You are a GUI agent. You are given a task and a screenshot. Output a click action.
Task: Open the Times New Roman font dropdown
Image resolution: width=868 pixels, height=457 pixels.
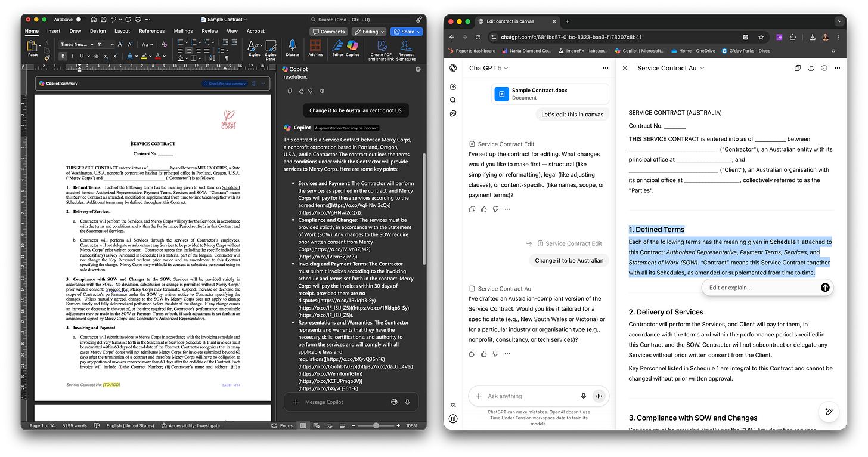point(76,44)
